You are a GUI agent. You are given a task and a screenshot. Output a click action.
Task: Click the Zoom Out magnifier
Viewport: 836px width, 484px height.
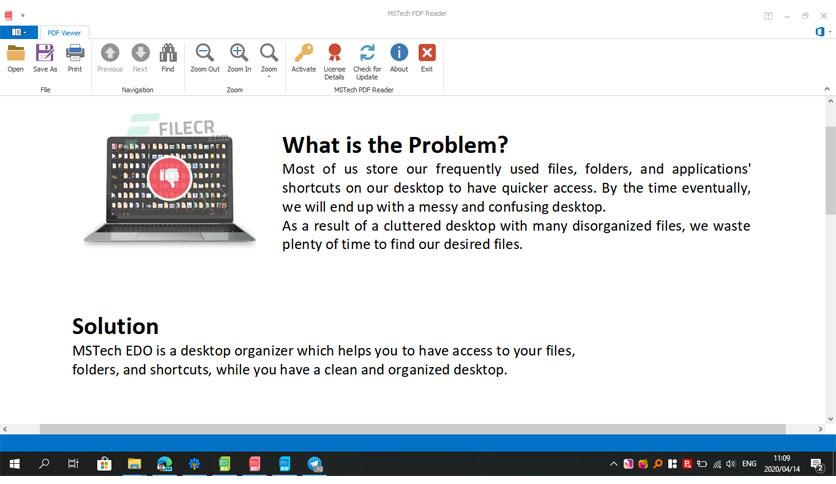(205, 58)
